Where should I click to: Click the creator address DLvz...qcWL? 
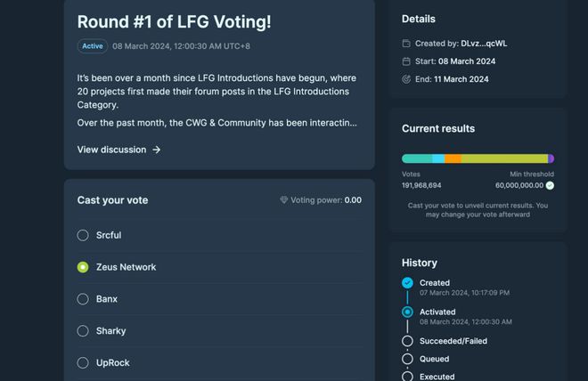pos(484,44)
